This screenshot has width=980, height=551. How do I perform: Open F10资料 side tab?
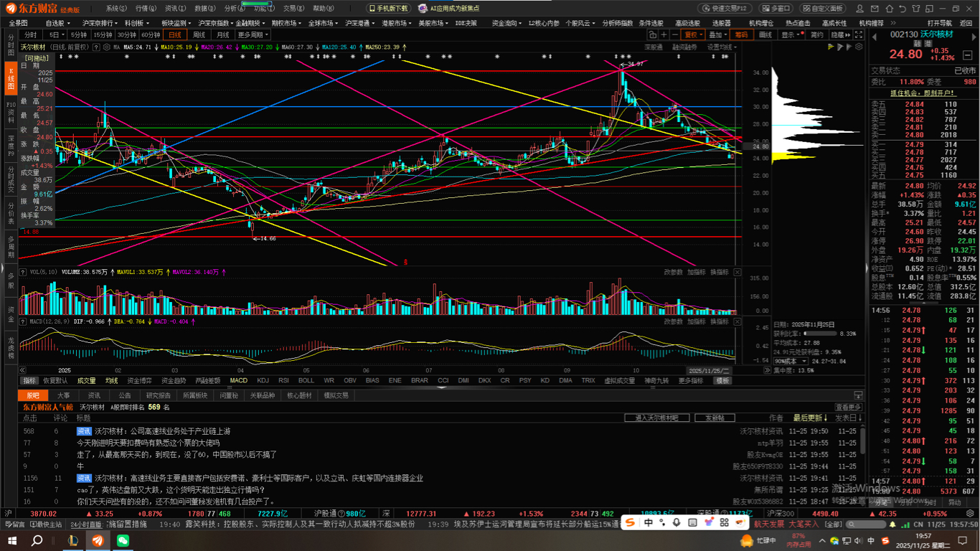tap(11, 113)
